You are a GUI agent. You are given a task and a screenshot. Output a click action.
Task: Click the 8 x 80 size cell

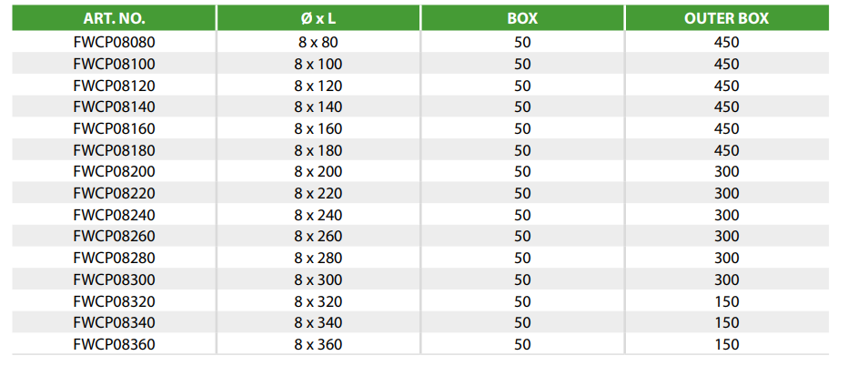[318, 42]
